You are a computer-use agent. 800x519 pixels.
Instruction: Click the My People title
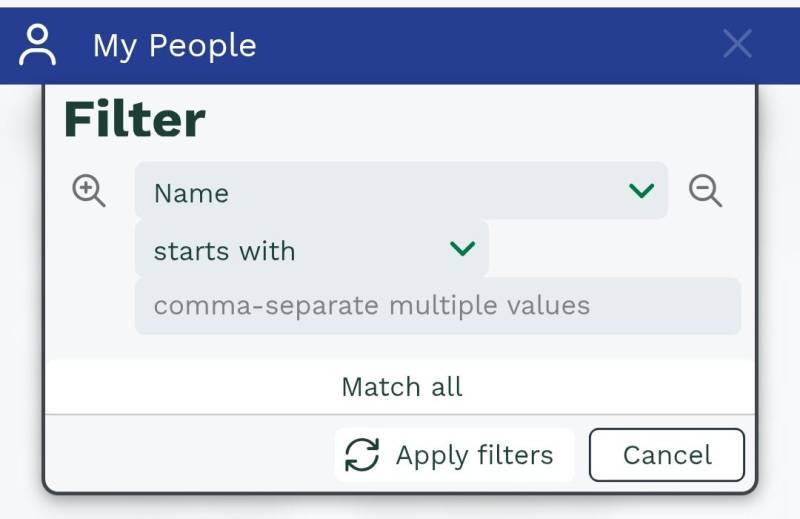point(175,45)
